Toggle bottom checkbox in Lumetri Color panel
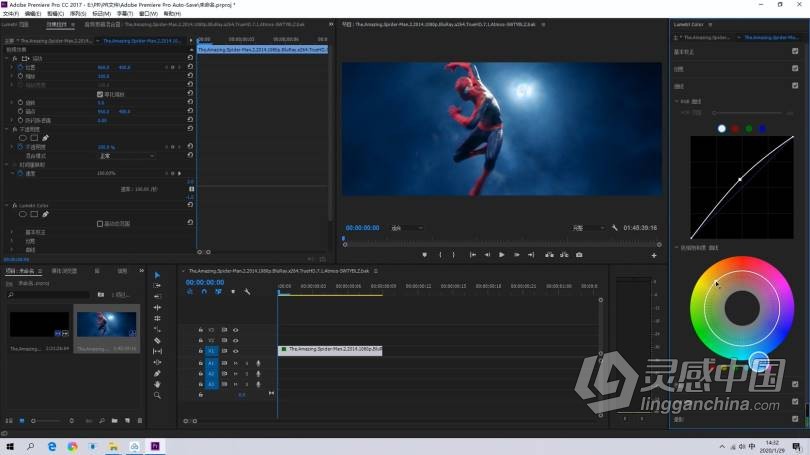The width and height of the screenshot is (810, 455). tap(795, 419)
